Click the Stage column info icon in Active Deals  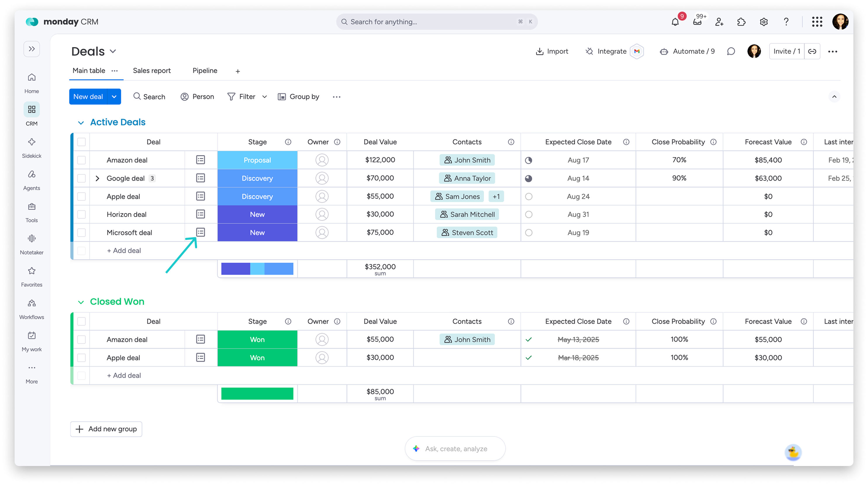tap(288, 142)
